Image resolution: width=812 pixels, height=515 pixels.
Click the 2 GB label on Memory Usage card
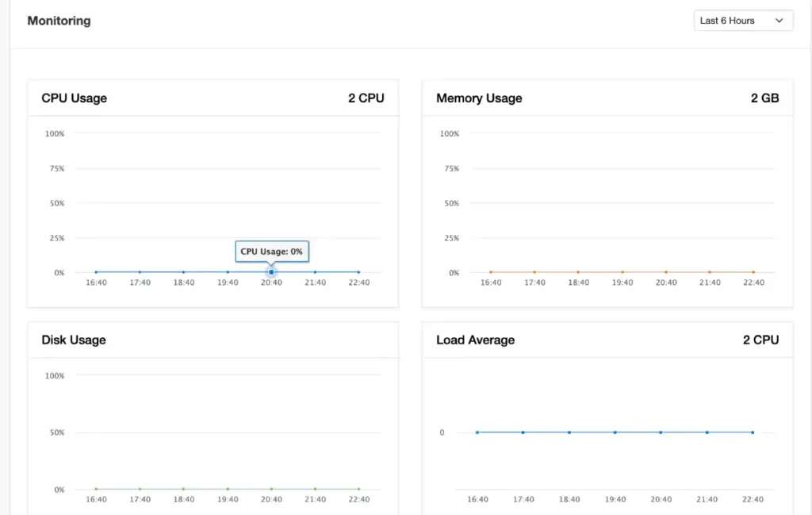tap(765, 98)
